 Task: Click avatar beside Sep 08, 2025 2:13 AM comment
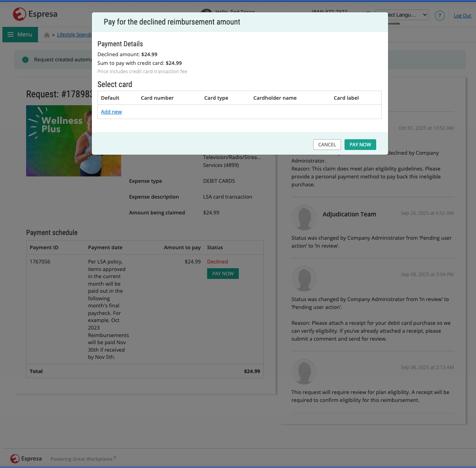[x=304, y=371]
